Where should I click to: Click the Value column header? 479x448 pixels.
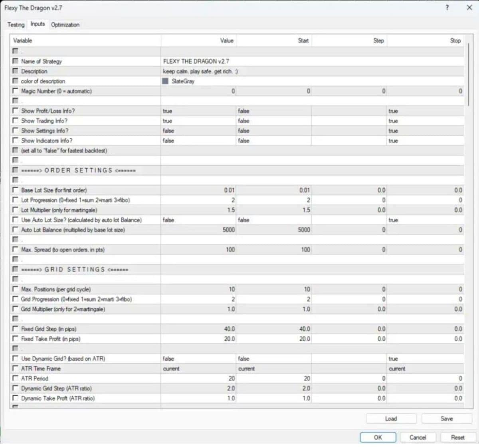198,40
